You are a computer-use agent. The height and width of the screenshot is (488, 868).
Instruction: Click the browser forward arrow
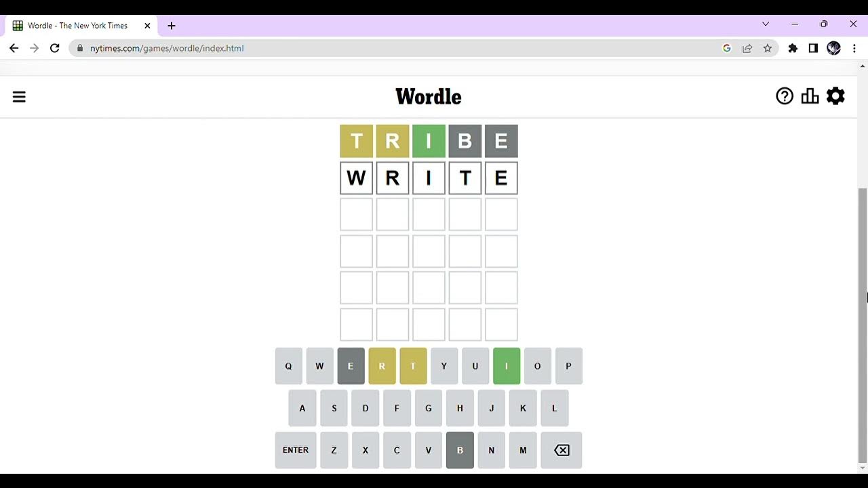click(34, 48)
